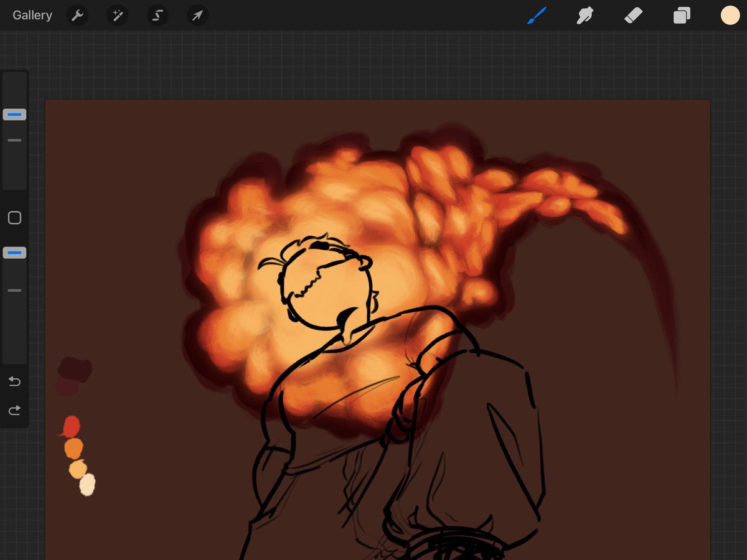Select the Eraser tool
This screenshot has width=747, height=560.
[633, 16]
